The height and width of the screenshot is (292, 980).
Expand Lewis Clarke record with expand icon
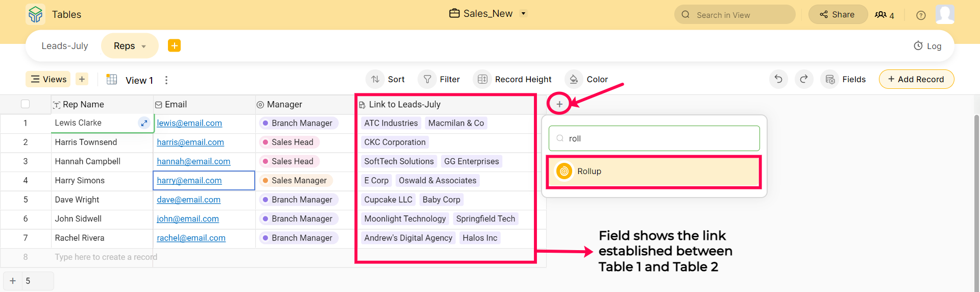click(144, 123)
